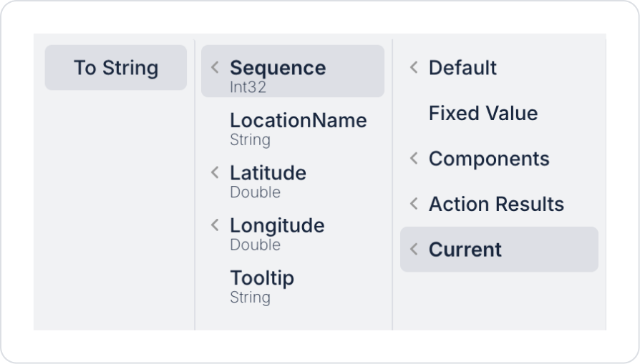This screenshot has width=640, height=364.
Task: Click the chevron beside Latitude
Action: 215,172
